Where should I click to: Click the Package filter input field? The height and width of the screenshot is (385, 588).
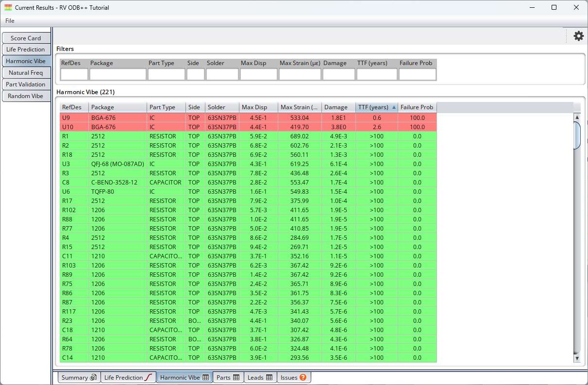118,74
